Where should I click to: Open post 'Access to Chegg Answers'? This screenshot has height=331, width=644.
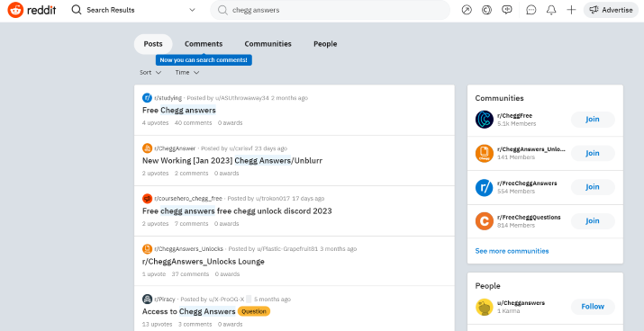[189, 312]
